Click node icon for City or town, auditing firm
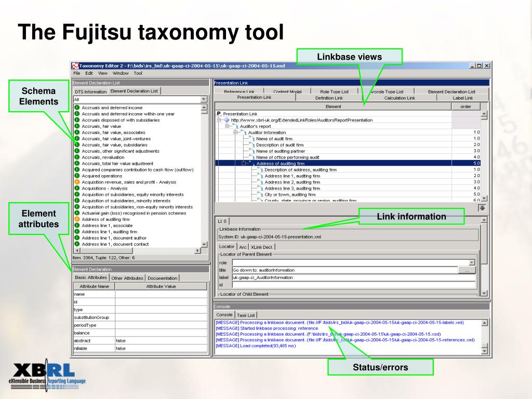Image resolution: width=532 pixels, height=399 pixels. [260, 194]
